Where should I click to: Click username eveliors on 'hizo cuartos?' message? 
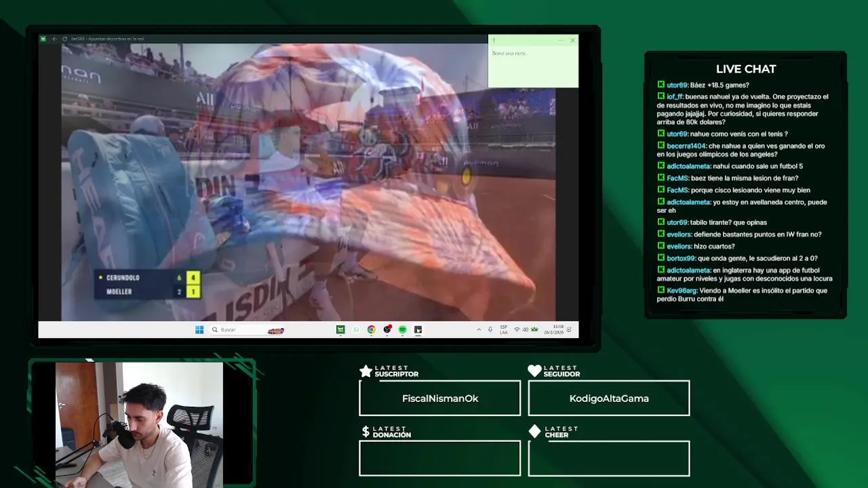coord(679,247)
